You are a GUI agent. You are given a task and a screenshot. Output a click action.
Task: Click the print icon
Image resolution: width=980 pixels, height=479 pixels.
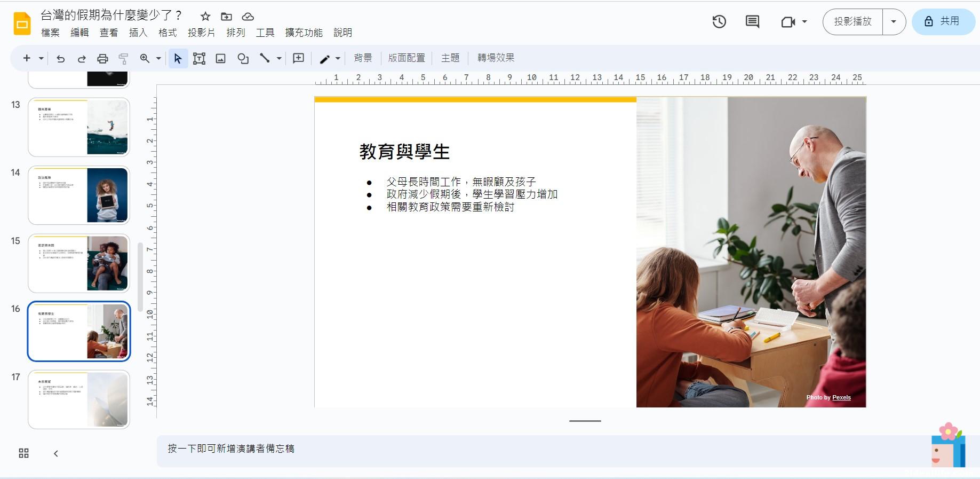[102, 58]
